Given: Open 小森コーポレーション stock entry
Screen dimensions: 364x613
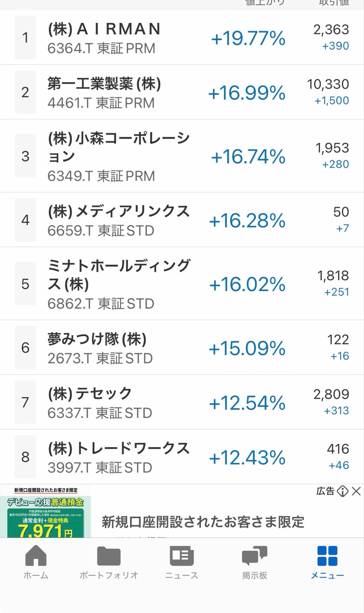Looking at the screenshot, I should pos(182,156).
